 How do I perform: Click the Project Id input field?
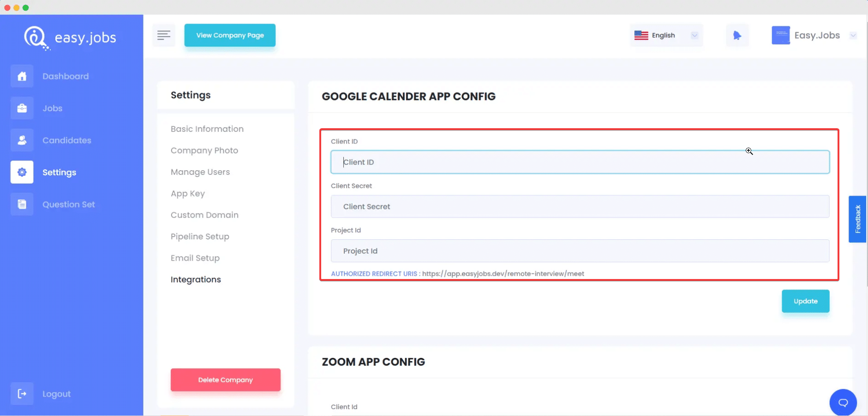[x=580, y=251]
